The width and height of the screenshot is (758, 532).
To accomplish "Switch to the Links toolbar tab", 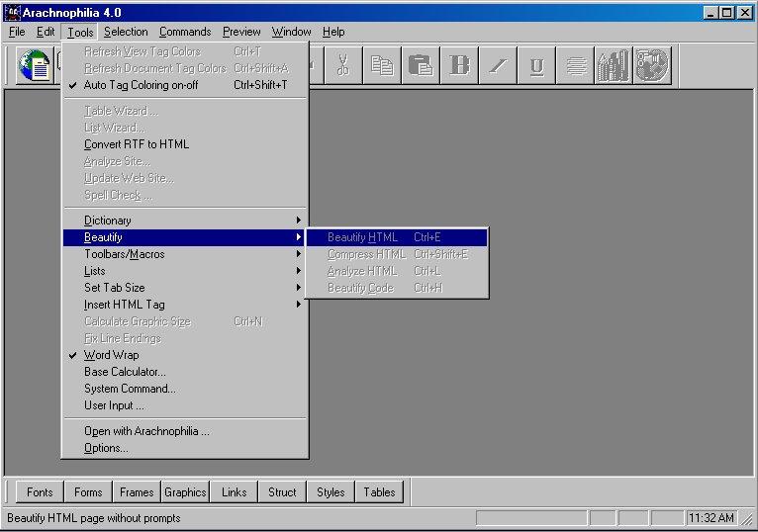I will (234, 492).
